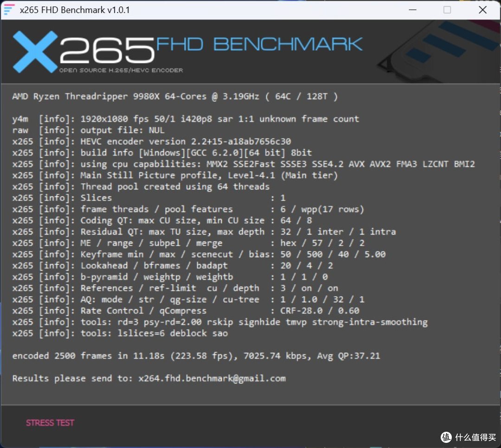Click the STRESS TEST button
This screenshot has width=501, height=448.
click(x=50, y=423)
